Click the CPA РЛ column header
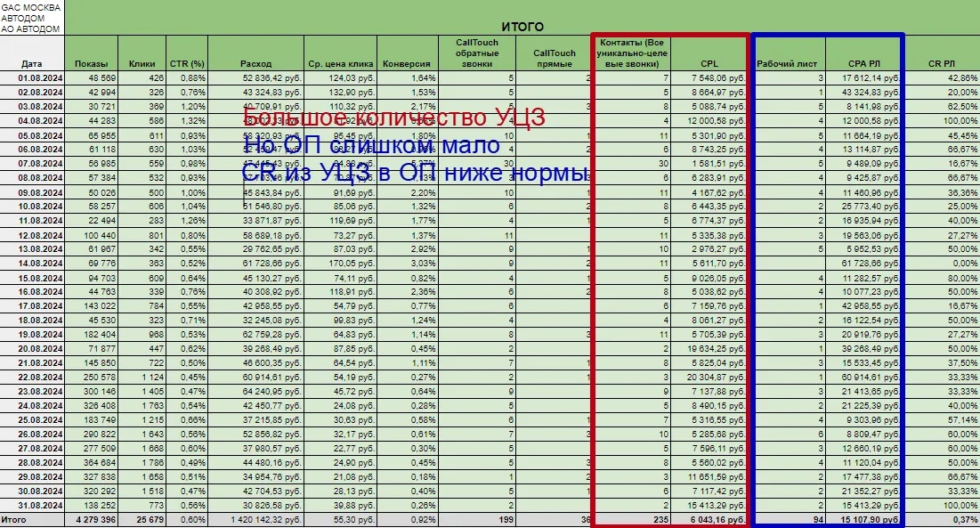This screenshot has height=528, width=980. tap(864, 64)
